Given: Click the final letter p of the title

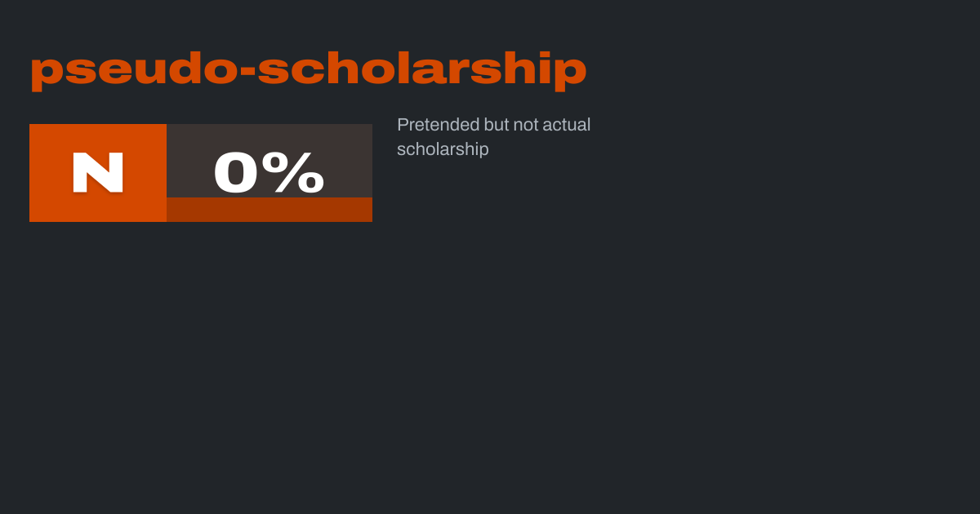Looking at the screenshot, I should [x=570, y=72].
